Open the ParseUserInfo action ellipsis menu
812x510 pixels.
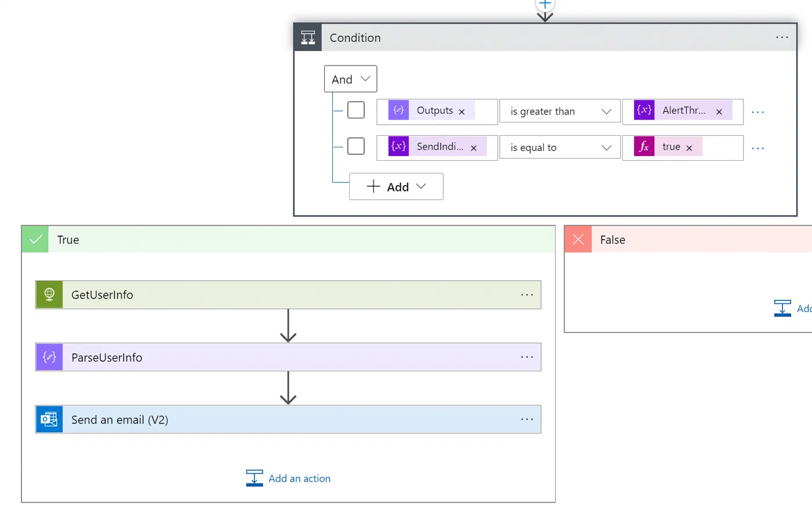(x=527, y=357)
